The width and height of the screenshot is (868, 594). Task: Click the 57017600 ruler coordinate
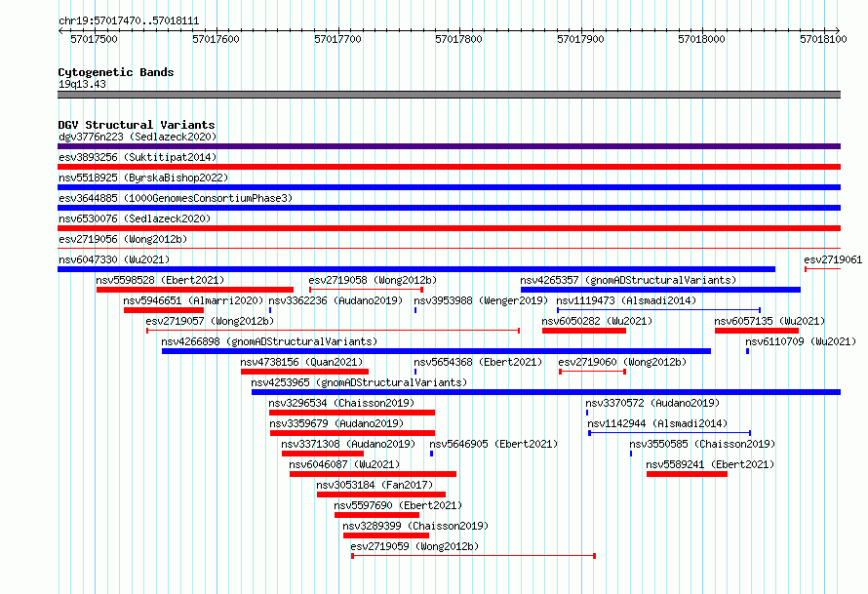click(x=216, y=39)
